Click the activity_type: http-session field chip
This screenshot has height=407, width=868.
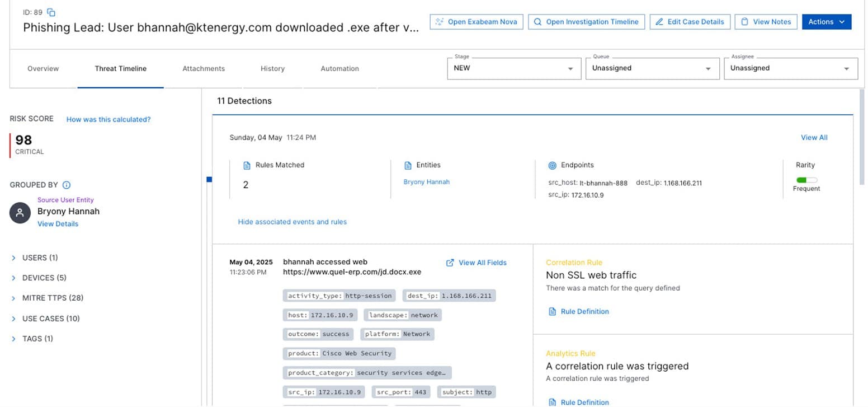coord(339,296)
